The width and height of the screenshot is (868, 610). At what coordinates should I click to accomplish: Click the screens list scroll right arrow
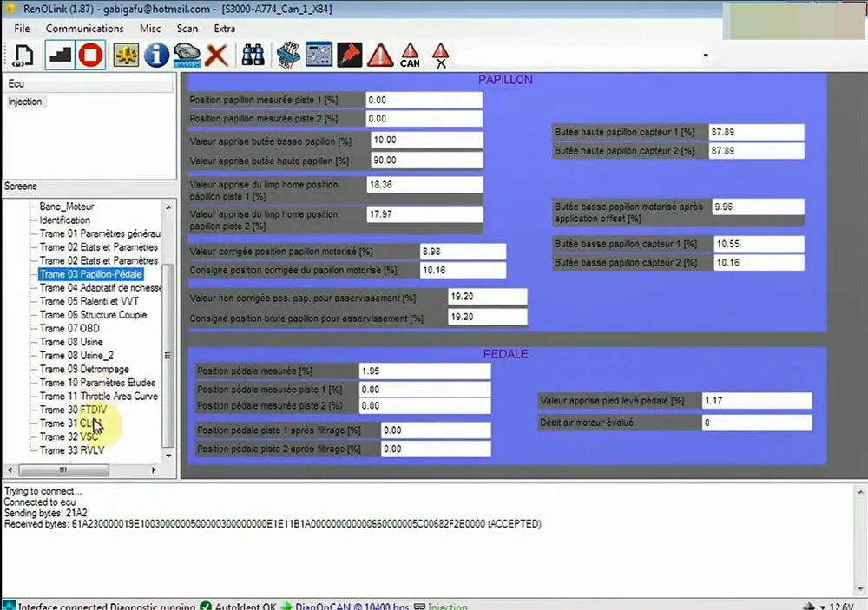click(154, 470)
